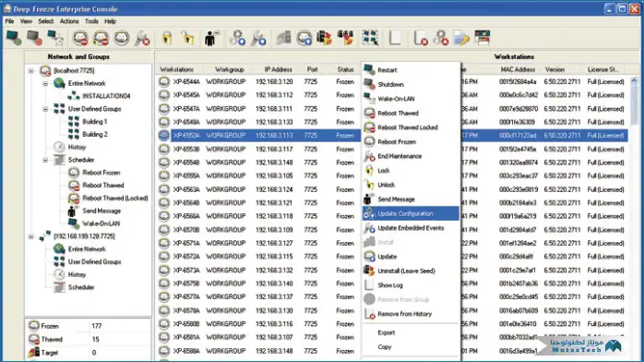
Task: Click the greyed Install toolbar icon
Action: [x=283, y=38]
